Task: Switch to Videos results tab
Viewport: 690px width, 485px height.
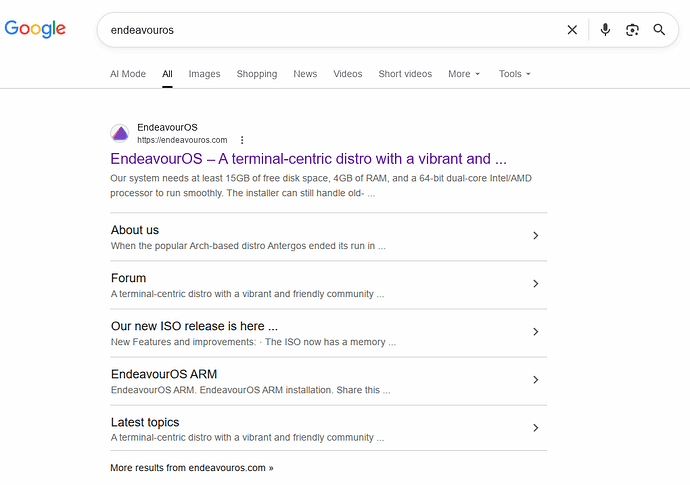Action: coord(347,74)
